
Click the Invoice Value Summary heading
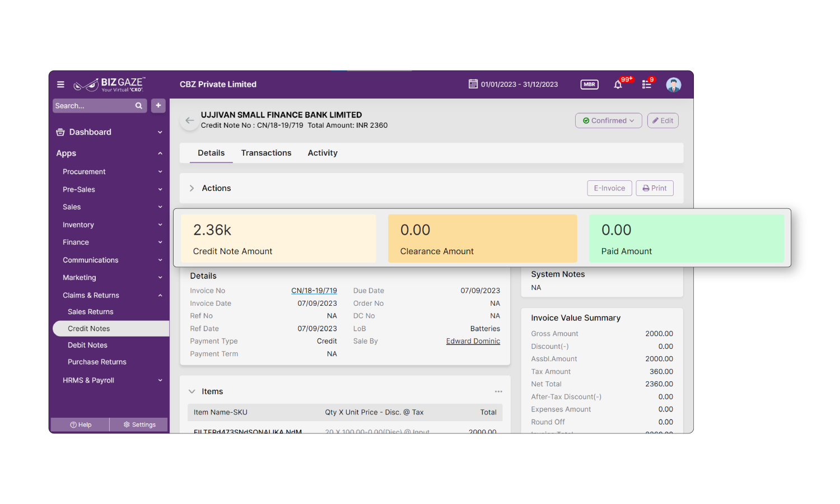[576, 318]
